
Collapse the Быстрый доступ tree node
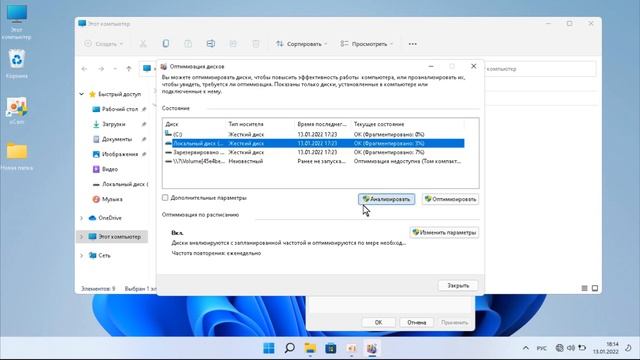coord(82,94)
